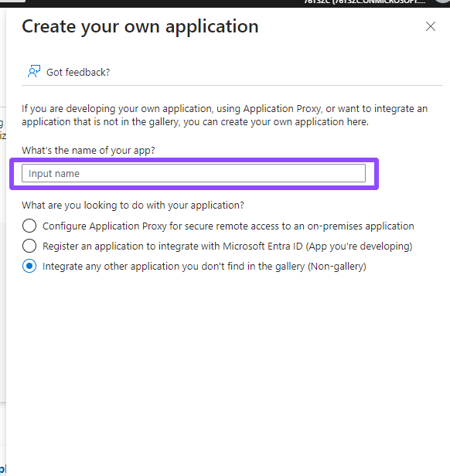This screenshot has width=450, height=476.
Task: Click the 'Configure Application Proxy' option label text
Action: click(x=228, y=226)
